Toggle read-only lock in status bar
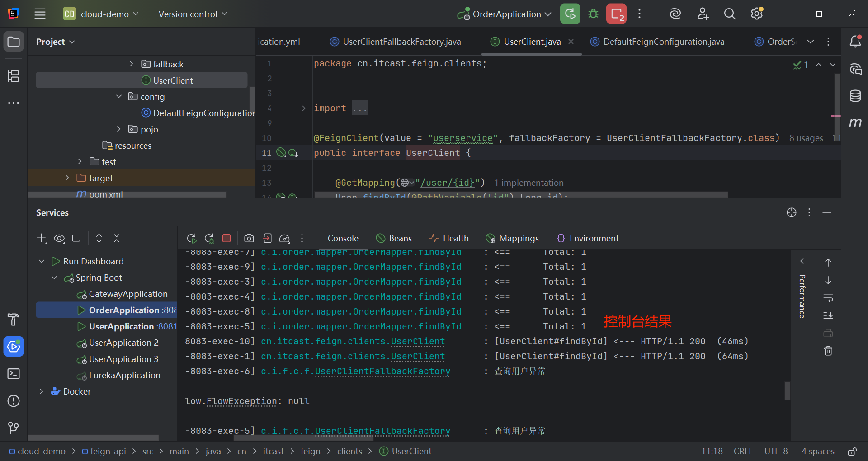868x461 pixels. pyautogui.click(x=852, y=451)
